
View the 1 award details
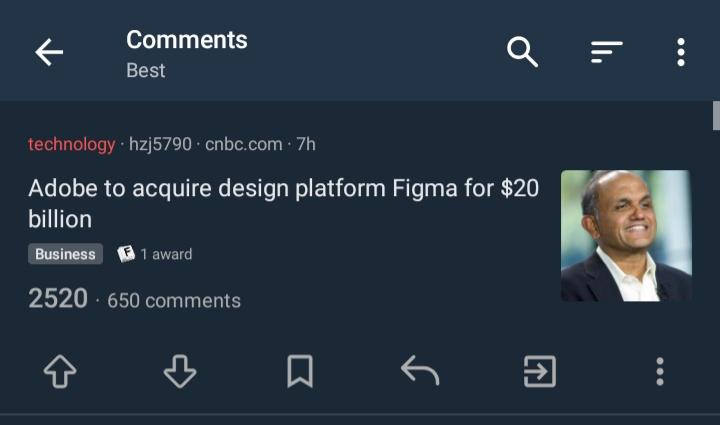click(x=155, y=254)
